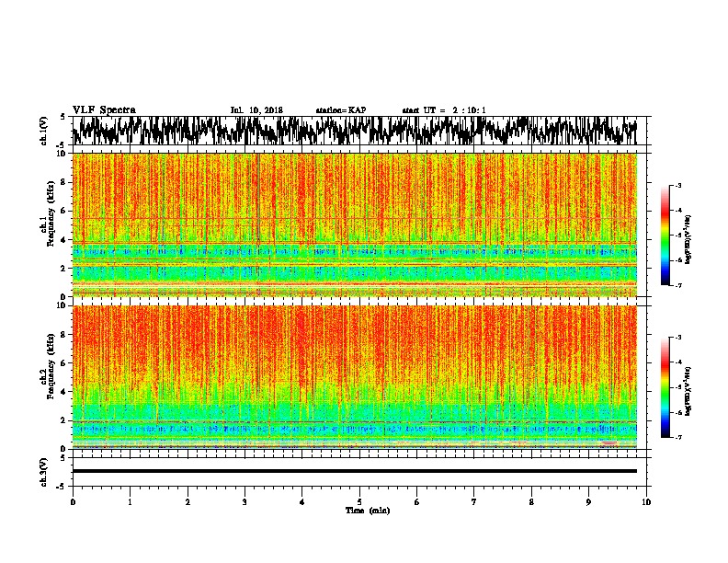Click inside the ch.2 frequency spectrogram

point(355,377)
